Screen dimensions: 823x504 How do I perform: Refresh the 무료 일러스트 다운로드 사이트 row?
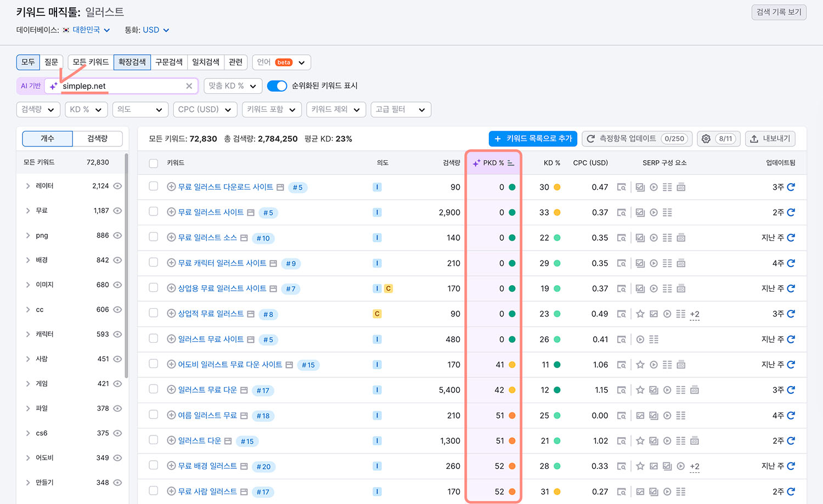(791, 187)
